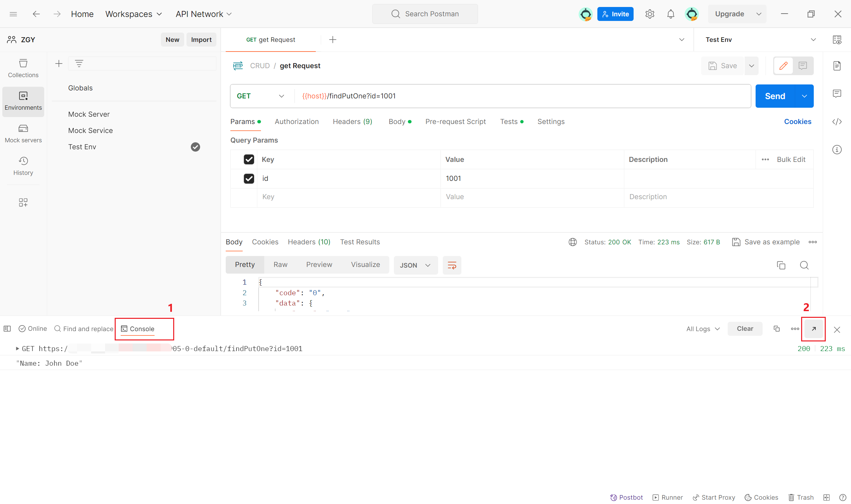Open the user profile avatar

[x=691, y=14]
